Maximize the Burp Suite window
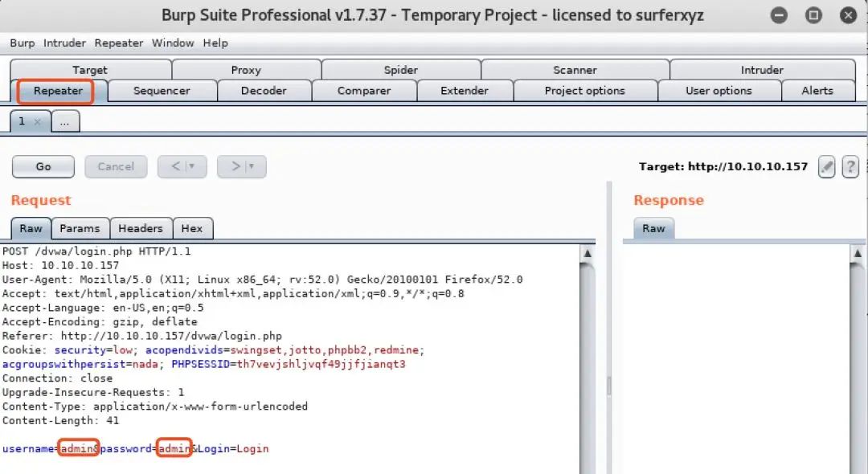 click(x=813, y=15)
